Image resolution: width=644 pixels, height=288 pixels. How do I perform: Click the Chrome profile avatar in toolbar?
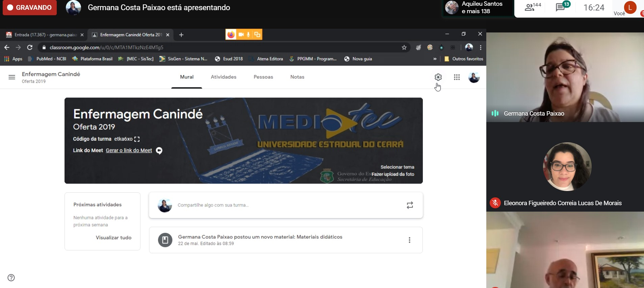click(x=469, y=47)
